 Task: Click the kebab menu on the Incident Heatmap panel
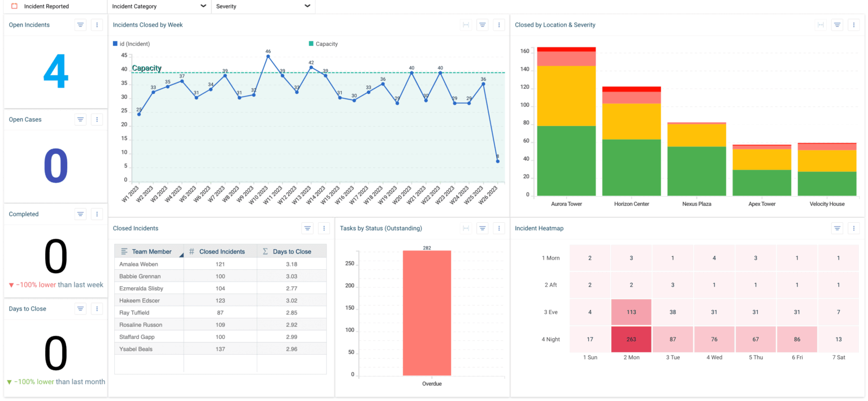pos(854,228)
